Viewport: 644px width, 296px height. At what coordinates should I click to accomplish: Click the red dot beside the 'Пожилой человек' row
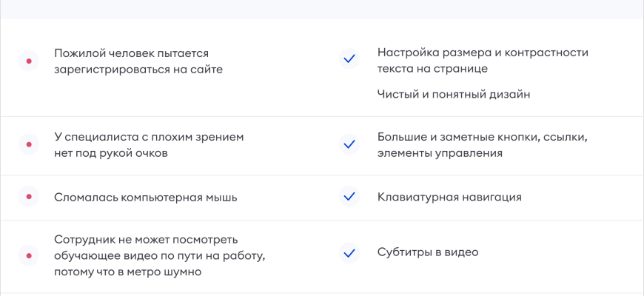tap(28, 61)
